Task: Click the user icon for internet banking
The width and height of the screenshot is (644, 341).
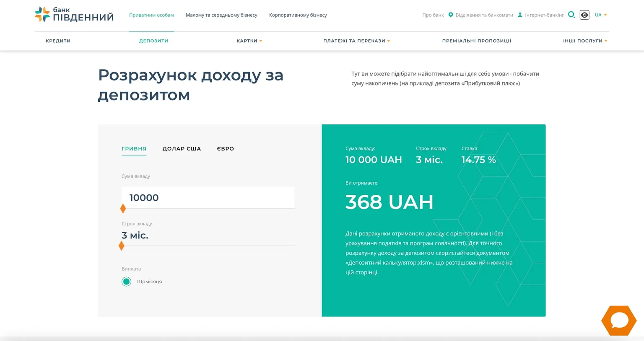Action: coord(520,15)
